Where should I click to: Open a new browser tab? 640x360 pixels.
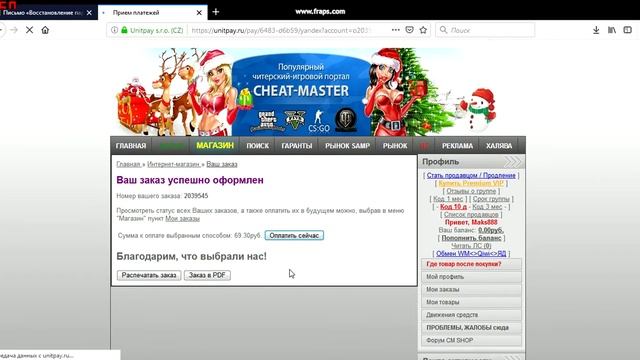pos(216,12)
